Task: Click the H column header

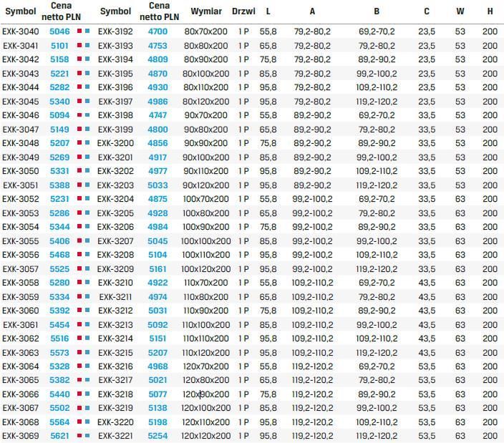Action: click(490, 12)
